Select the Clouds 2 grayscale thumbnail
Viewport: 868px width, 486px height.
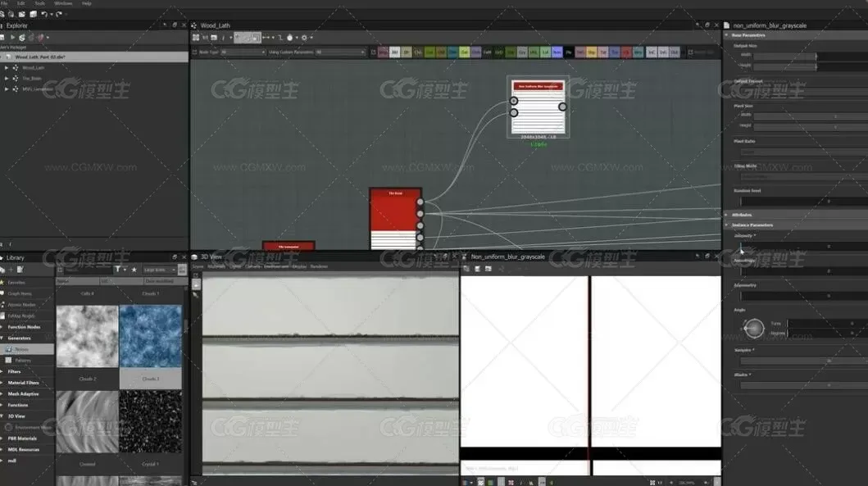click(87, 336)
